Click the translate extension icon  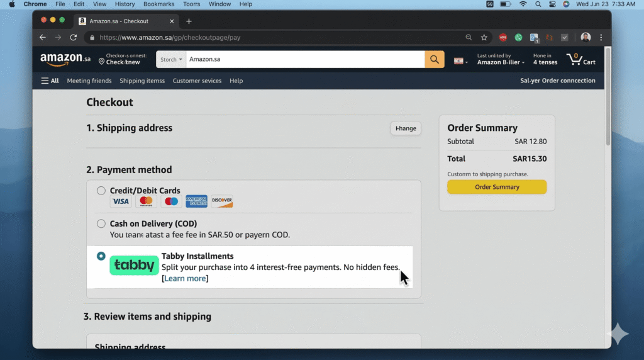coord(534,38)
